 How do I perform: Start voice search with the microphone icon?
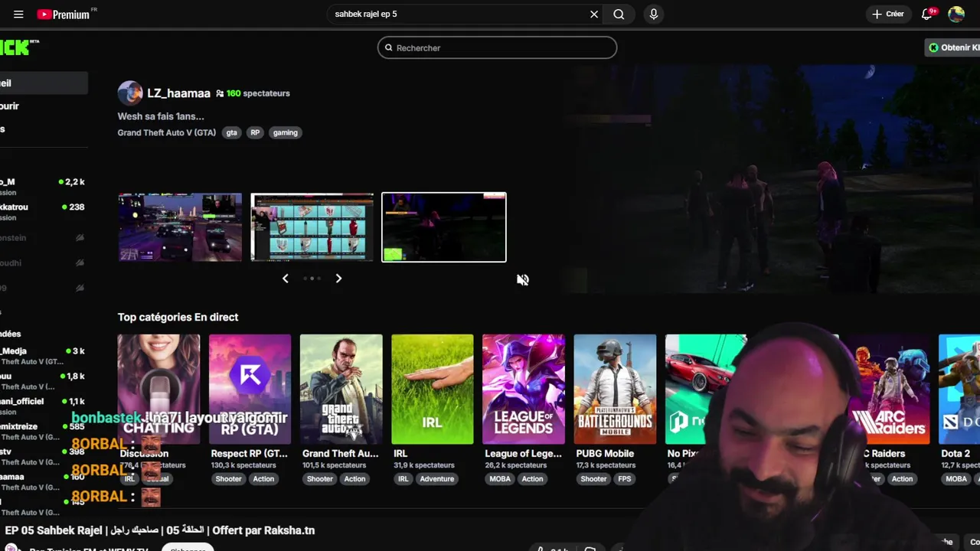point(653,15)
